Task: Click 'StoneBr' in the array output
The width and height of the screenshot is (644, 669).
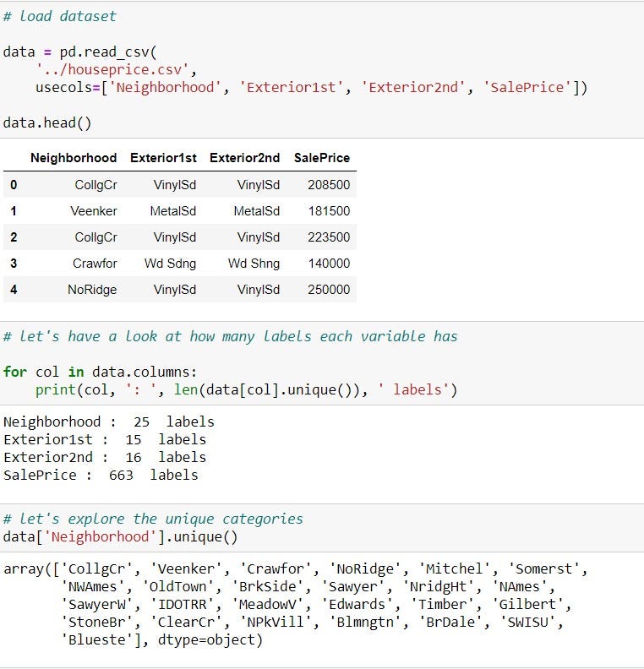Action: click(97, 622)
